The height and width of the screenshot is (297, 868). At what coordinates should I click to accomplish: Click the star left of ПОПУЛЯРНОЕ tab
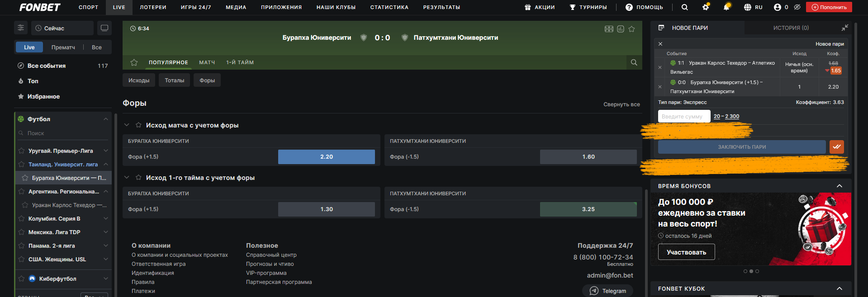point(134,62)
